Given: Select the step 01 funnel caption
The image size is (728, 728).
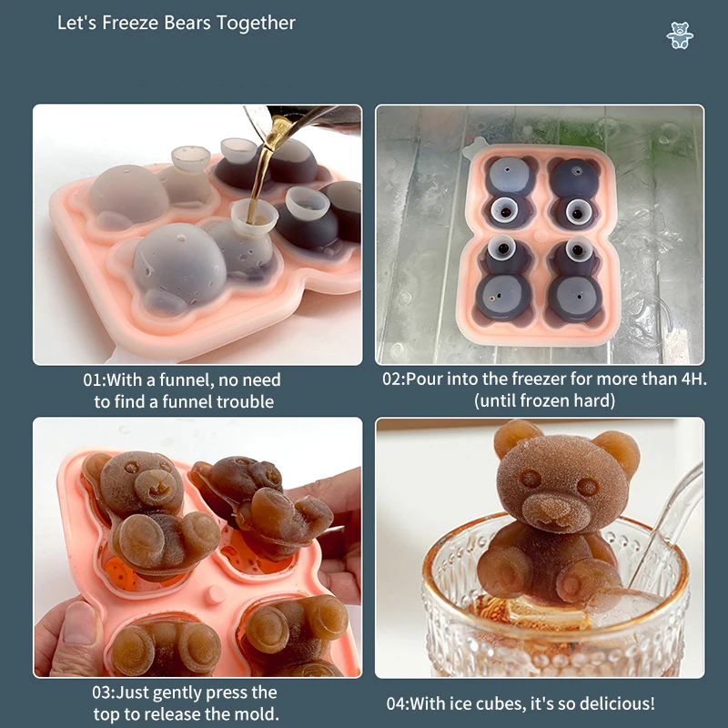Looking at the screenshot, I should coord(183,390).
